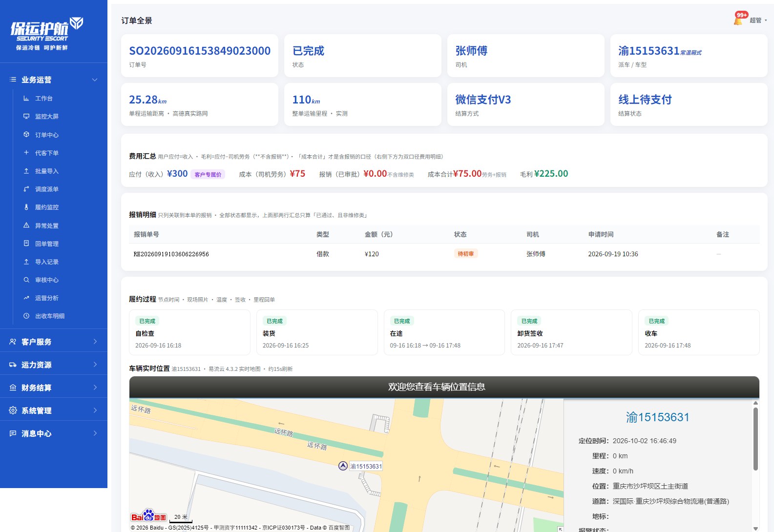Click the 回单管理 document icon
The image size is (774, 532).
click(26, 244)
